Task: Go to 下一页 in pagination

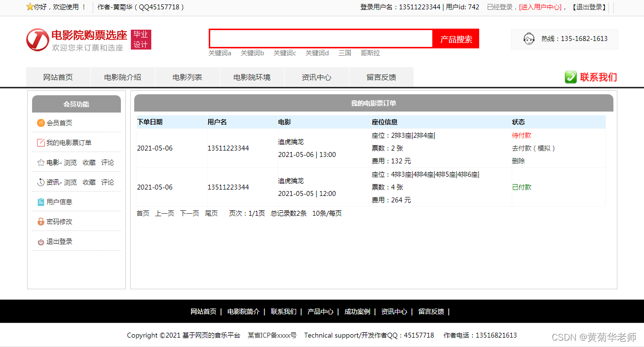Action: point(189,213)
